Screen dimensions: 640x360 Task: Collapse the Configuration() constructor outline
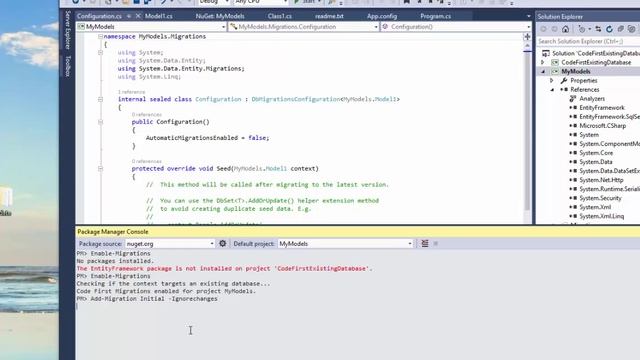[100, 122]
